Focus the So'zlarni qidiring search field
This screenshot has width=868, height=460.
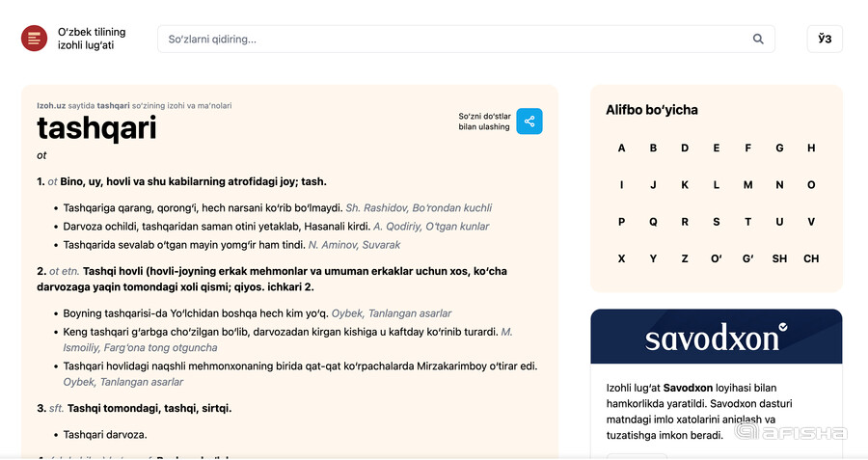pyautogui.click(x=466, y=39)
